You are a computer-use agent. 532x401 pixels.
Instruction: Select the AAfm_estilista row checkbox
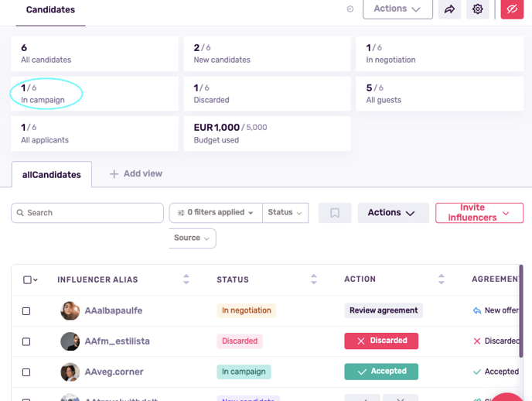click(26, 341)
